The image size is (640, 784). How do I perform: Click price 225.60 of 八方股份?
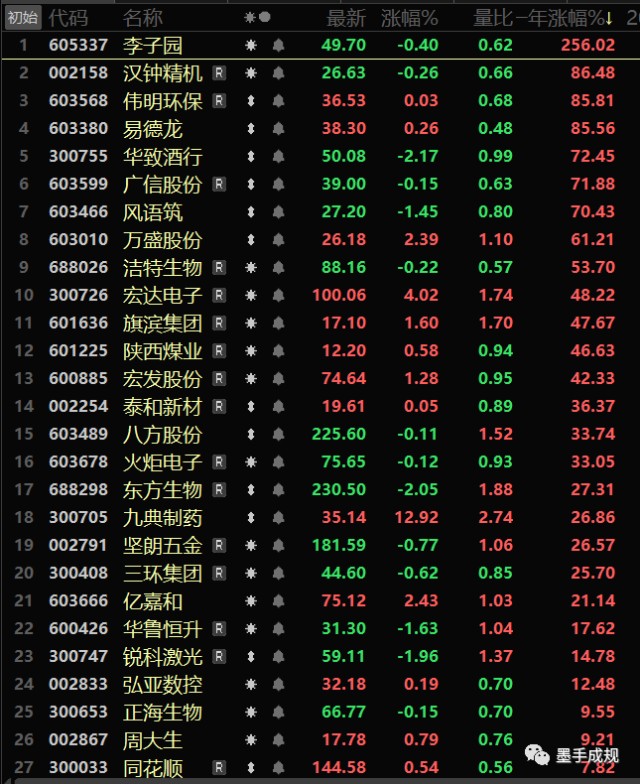click(339, 434)
